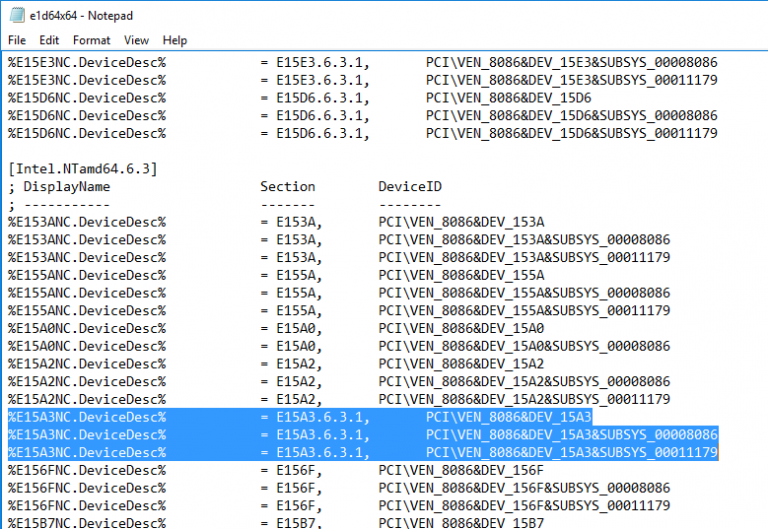
Task: Click the device ID ending in DEV_15A0
Action: pos(461,328)
